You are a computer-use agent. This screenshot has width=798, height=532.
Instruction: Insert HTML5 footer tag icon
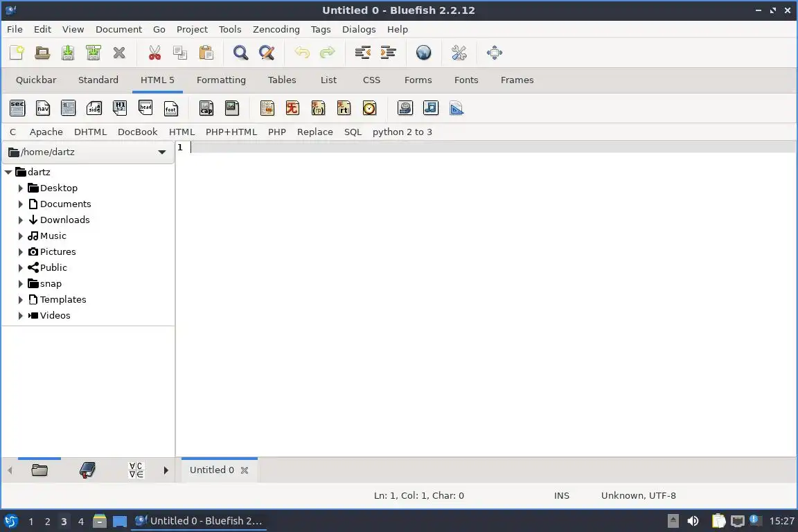[171, 108]
